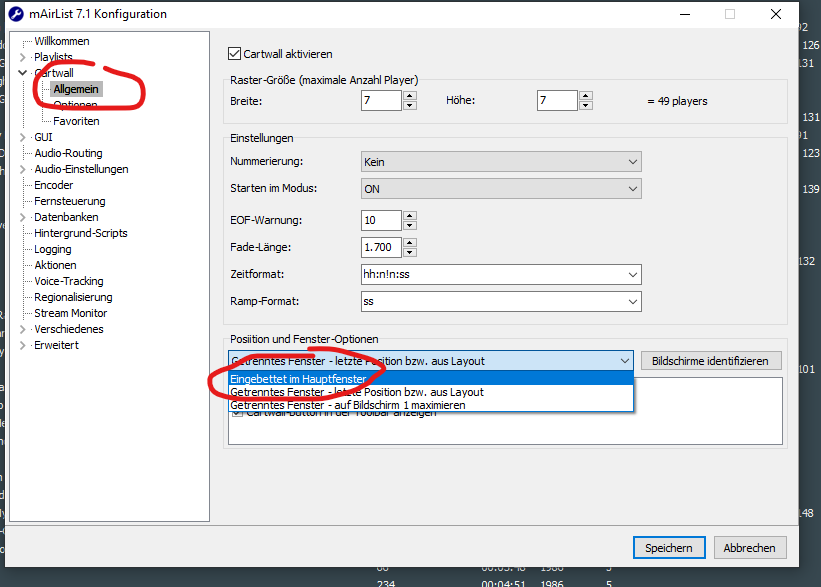Select Getrenntes Fenster letzte Position option
821x587 pixels.
pos(431,392)
